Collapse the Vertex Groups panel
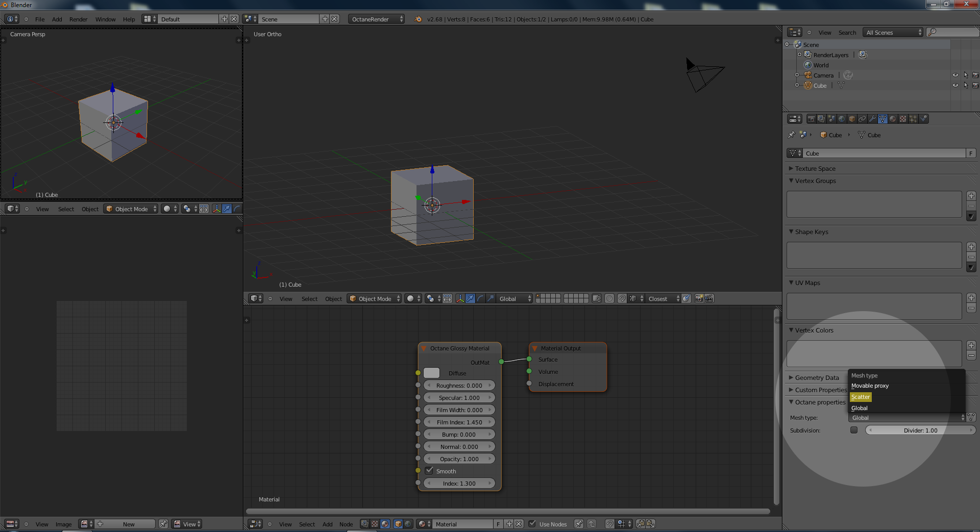Image resolution: width=980 pixels, height=532 pixels. [x=815, y=181]
